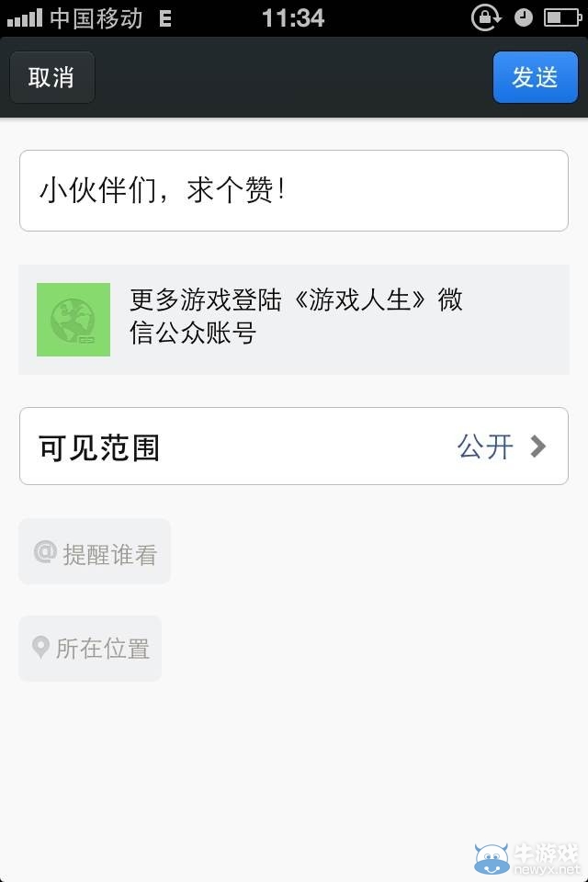Open 提醒谁看 to remind friends

94,551
